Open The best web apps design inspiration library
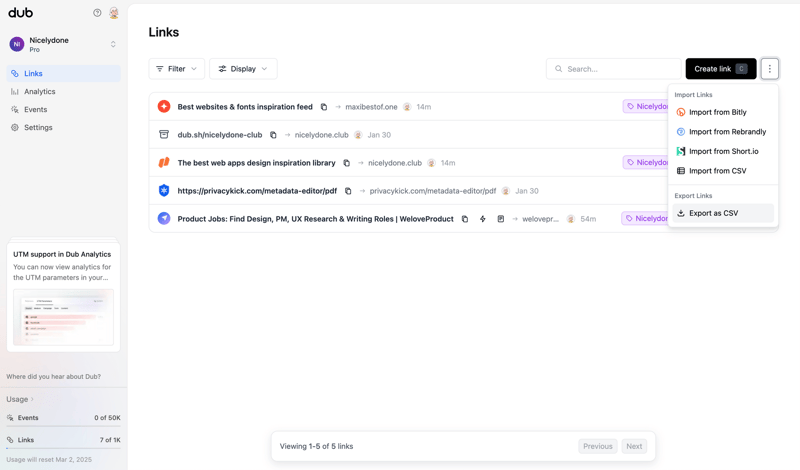This screenshot has height=470, width=800. coord(257,163)
